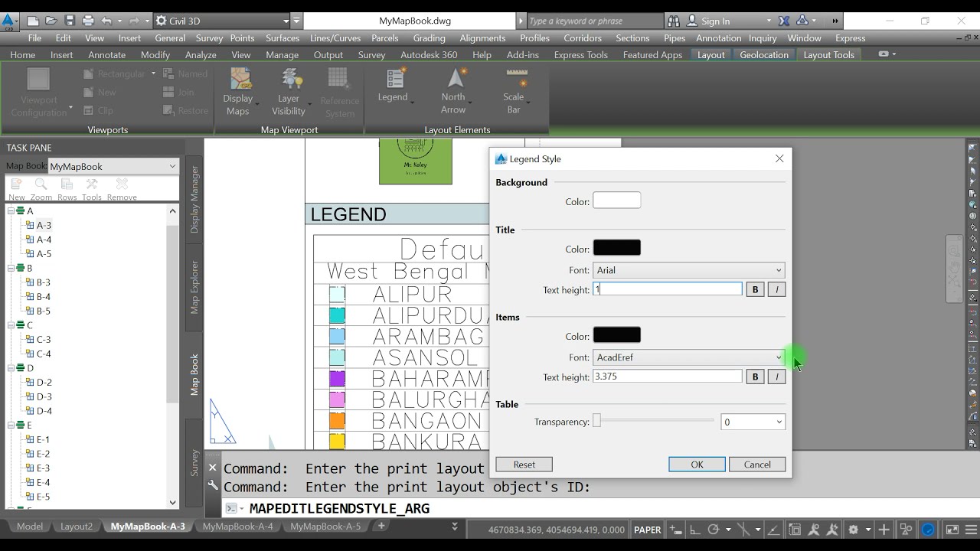Screen dimensions: 980x551
Task: Click the Items Text height field 3.375
Action: 668,377
